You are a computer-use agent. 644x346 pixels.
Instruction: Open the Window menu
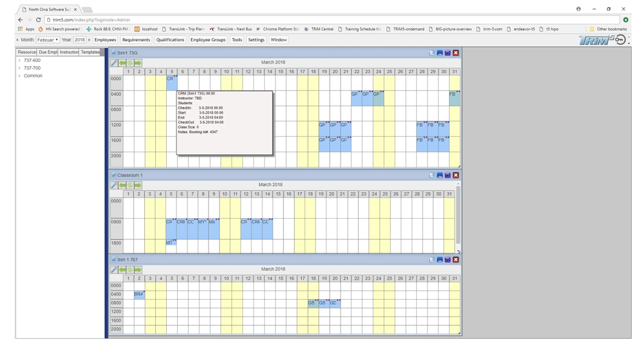pyautogui.click(x=278, y=40)
